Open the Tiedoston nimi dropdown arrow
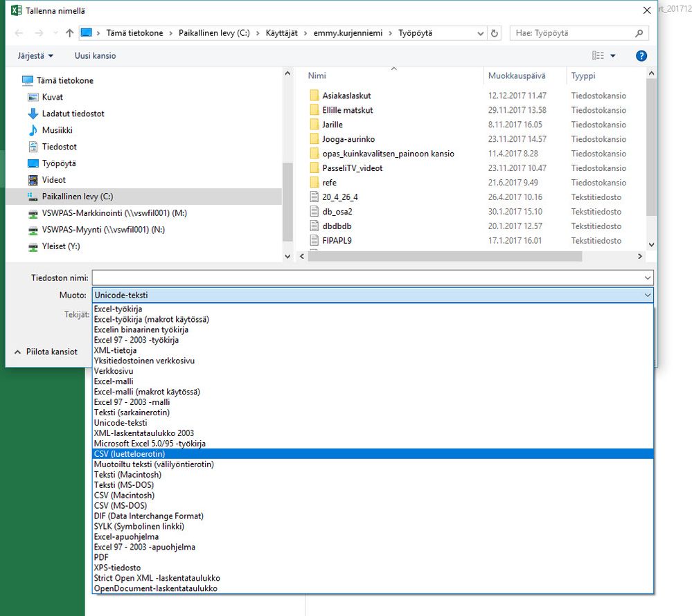Screen dimensions: 692x616 pos(648,278)
